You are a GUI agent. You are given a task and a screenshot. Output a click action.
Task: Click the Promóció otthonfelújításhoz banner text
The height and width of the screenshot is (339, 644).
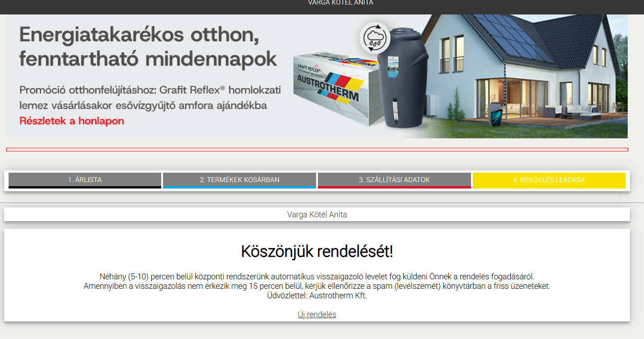[150, 98]
